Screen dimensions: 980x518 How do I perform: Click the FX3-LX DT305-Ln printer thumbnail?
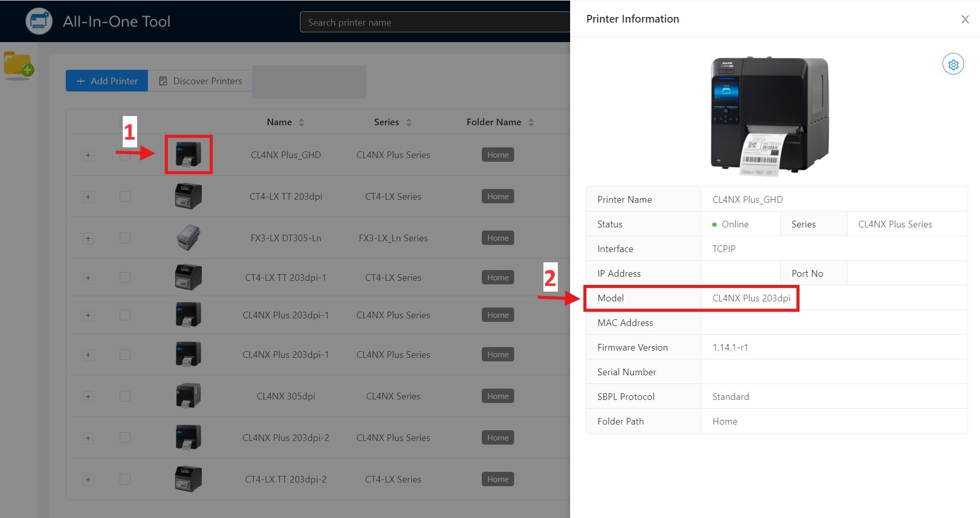pyautogui.click(x=189, y=237)
